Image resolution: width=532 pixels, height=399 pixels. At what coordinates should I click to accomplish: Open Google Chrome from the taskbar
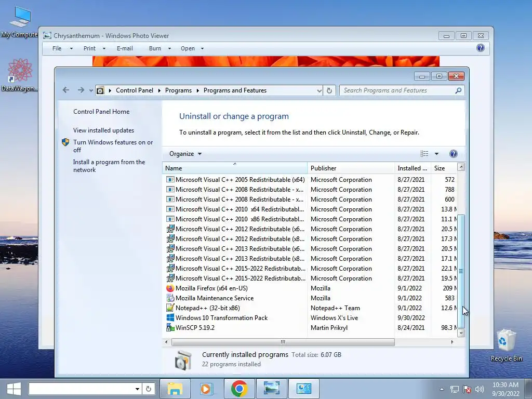(x=239, y=389)
